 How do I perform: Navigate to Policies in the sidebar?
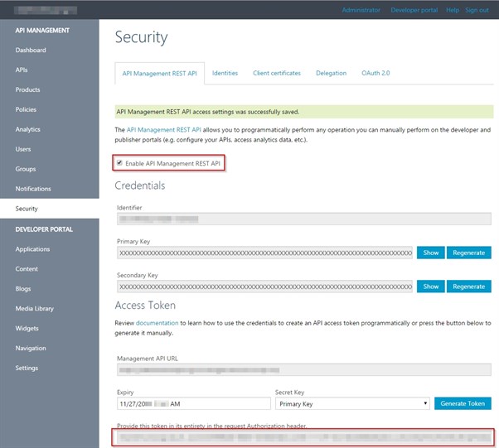pyautogui.click(x=26, y=109)
